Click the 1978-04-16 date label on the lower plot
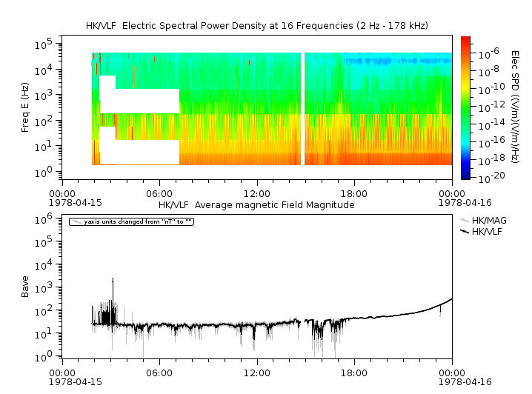The height and width of the screenshot is (394, 532). tap(452, 383)
